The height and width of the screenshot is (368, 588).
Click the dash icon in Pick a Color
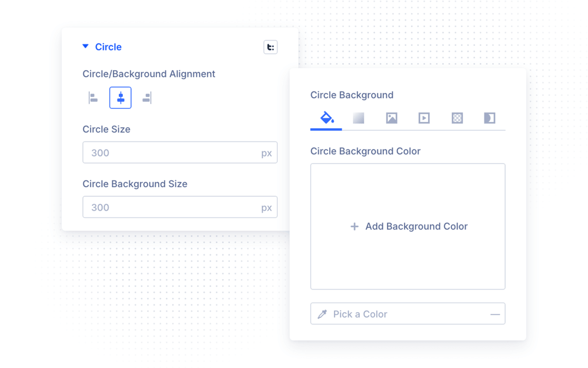click(x=495, y=314)
